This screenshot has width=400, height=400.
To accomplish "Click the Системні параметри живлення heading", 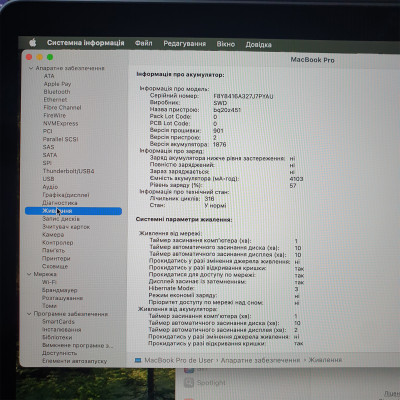I will [184, 220].
